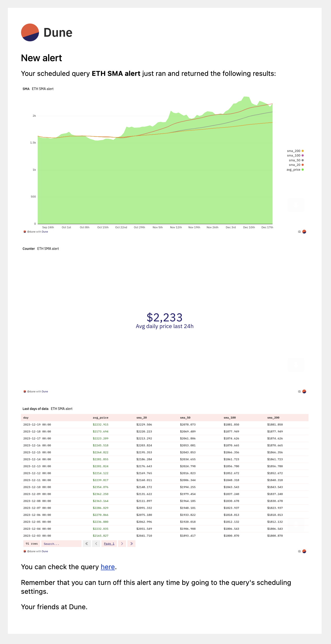Go to the previous table page
Viewport: 331px width, 644px height.
[96, 544]
